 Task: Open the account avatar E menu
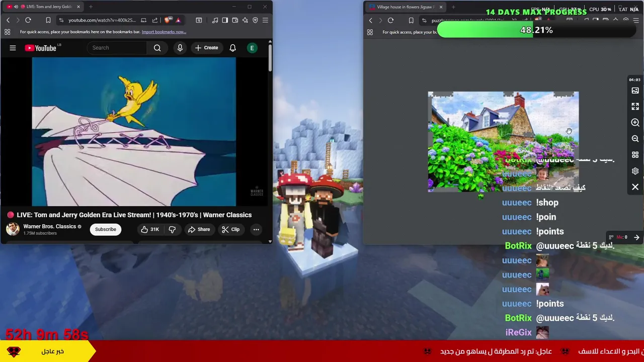(x=252, y=48)
